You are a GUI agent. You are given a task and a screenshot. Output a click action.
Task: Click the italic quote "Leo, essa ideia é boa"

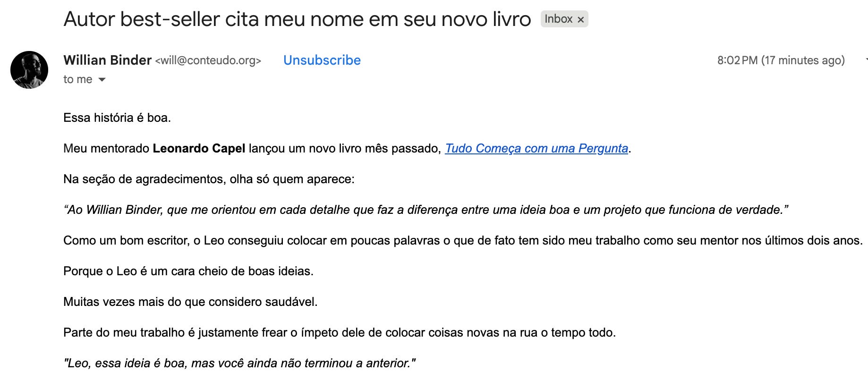point(239,363)
